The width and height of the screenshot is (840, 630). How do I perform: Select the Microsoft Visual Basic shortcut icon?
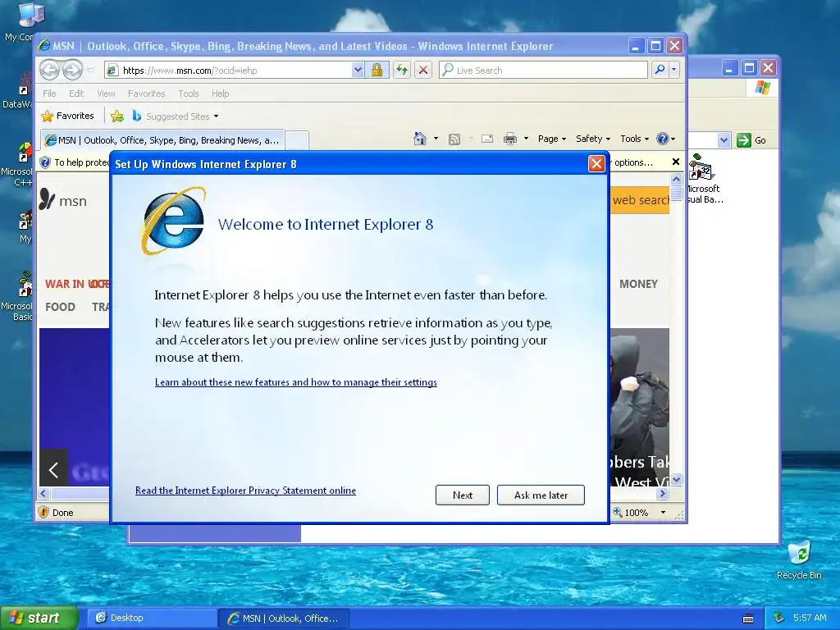tap(704, 179)
